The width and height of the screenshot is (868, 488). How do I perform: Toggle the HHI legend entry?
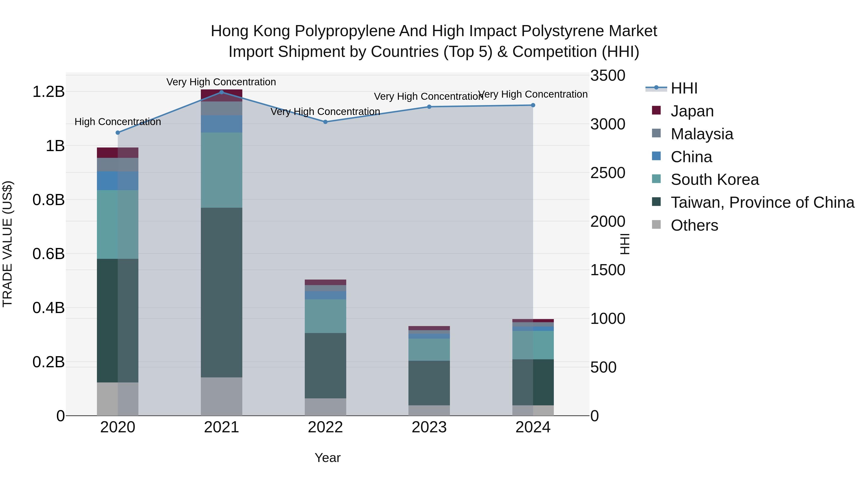point(671,88)
